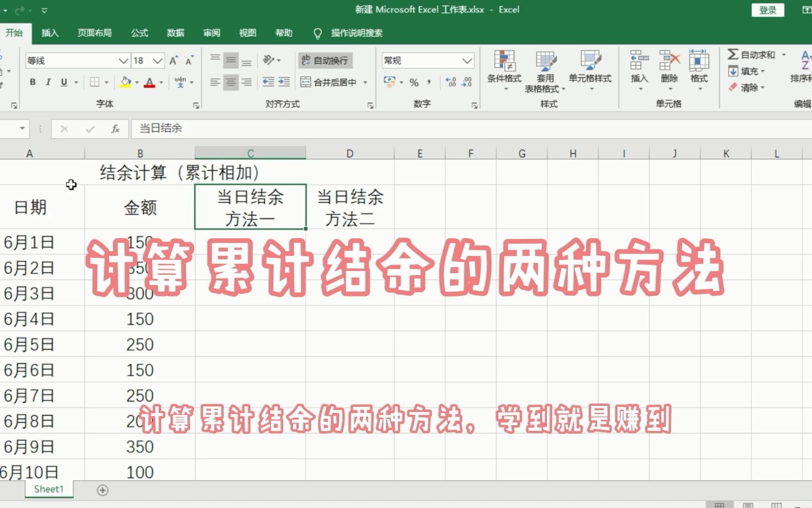Increase font size with the larger A icon
This screenshot has height=508, width=812.
173,61
